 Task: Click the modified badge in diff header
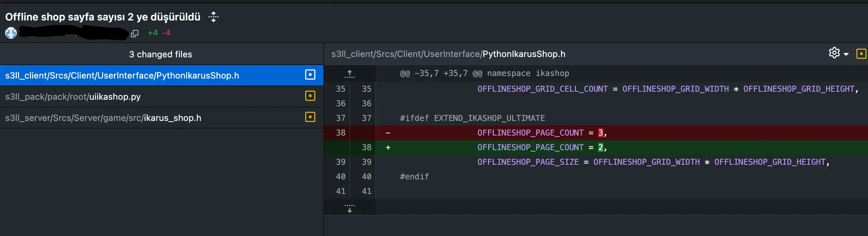861,54
